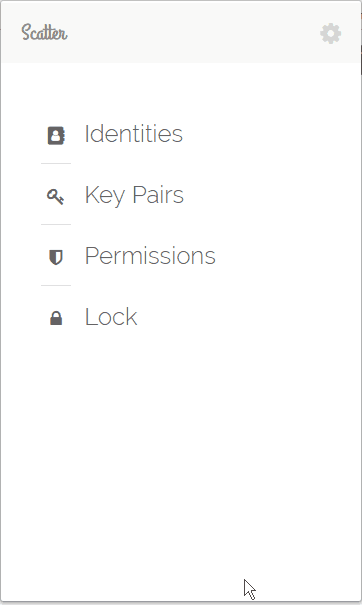Image resolution: width=362 pixels, height=605 pixels.
Task: Click the Key Pairs text label
Action: (134, 196)
